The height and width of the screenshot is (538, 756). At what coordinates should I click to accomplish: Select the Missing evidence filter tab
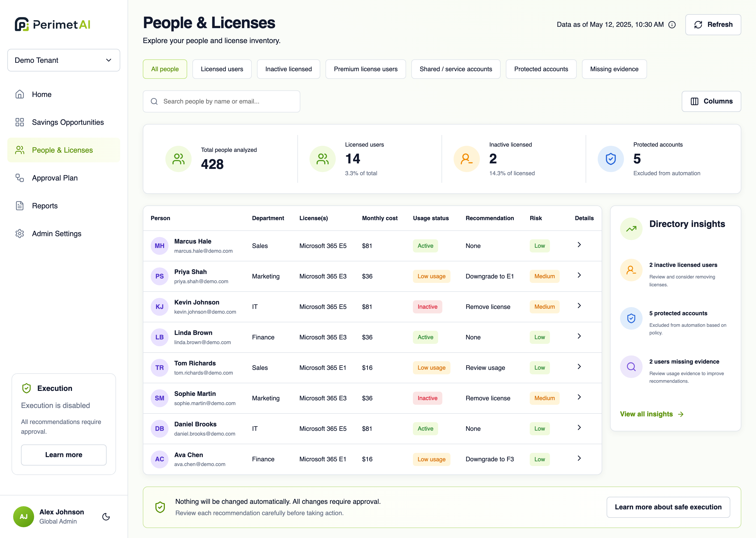[x=614, y=69]
